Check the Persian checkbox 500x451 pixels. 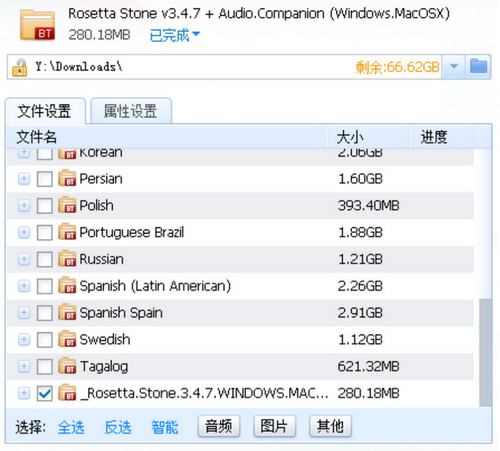(45, 179)
